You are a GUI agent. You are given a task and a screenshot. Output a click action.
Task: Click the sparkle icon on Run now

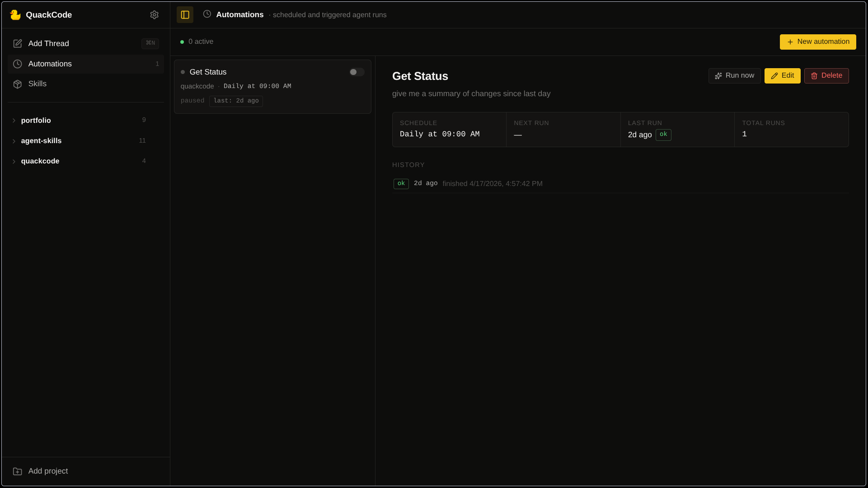coord(719,76)
